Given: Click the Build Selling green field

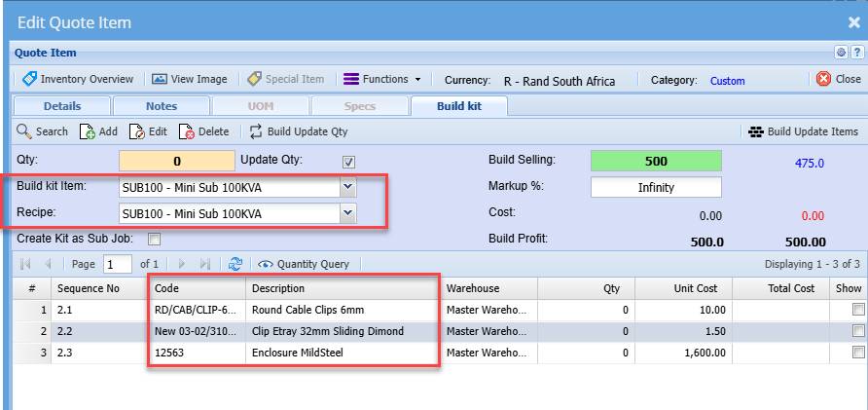Looking at the screenshot, I should [657, 162].
